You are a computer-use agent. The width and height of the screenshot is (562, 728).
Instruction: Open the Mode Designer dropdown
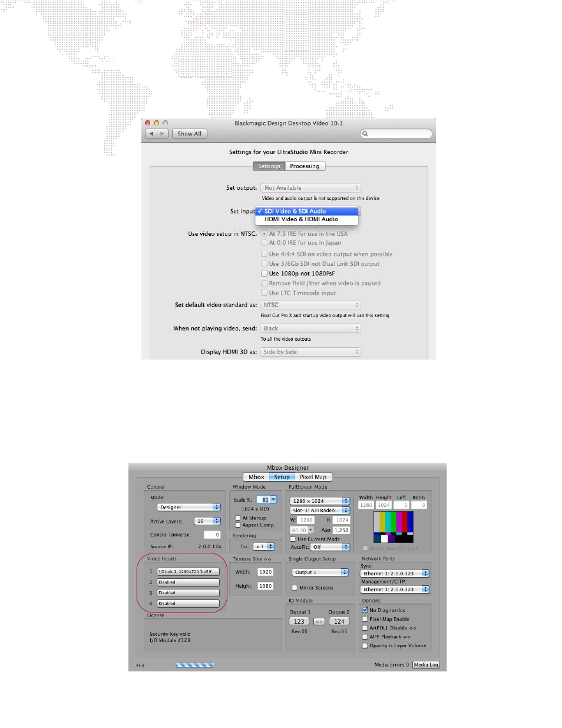pyautogui.click(x=189, y=507)
